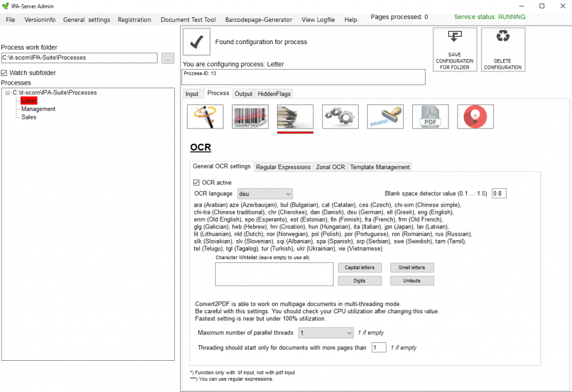572x392 pixels.
Task: Open the Barcodepage-Generator menu
Action: pyautogui.click(x=258, y=20)
